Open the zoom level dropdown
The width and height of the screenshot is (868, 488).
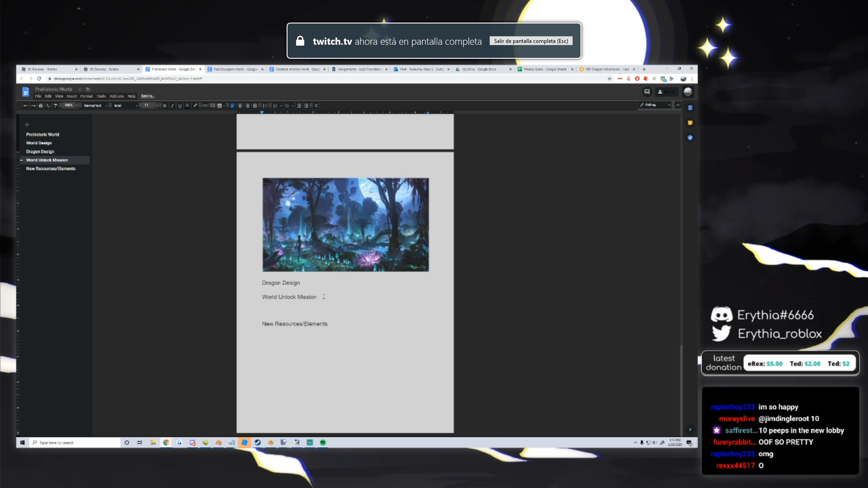coord(71,105)
